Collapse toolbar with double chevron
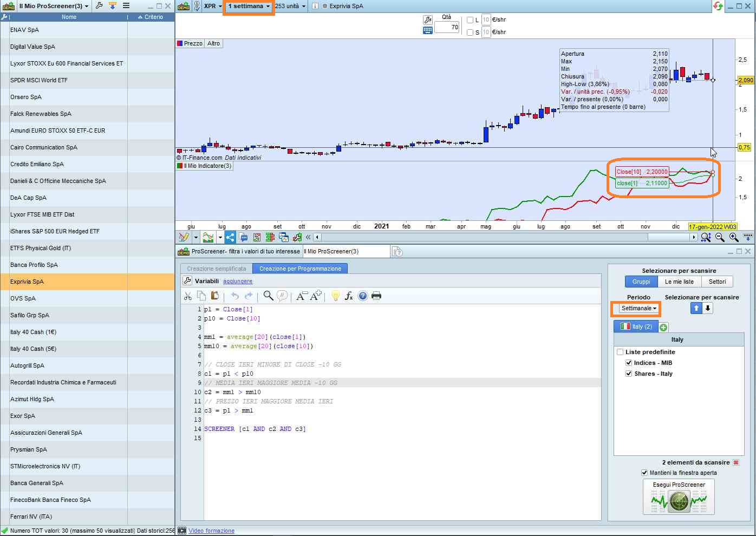The width and height of the screenshot is (756, 536). (x=308, y=237)
